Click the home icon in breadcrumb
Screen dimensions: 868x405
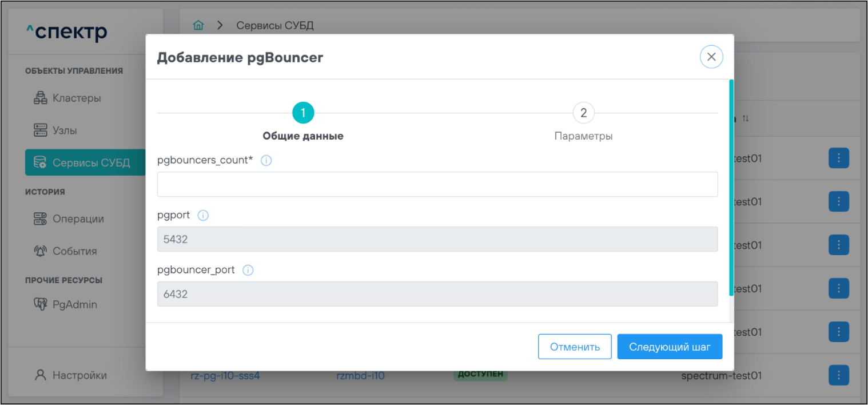pos(198,25)
